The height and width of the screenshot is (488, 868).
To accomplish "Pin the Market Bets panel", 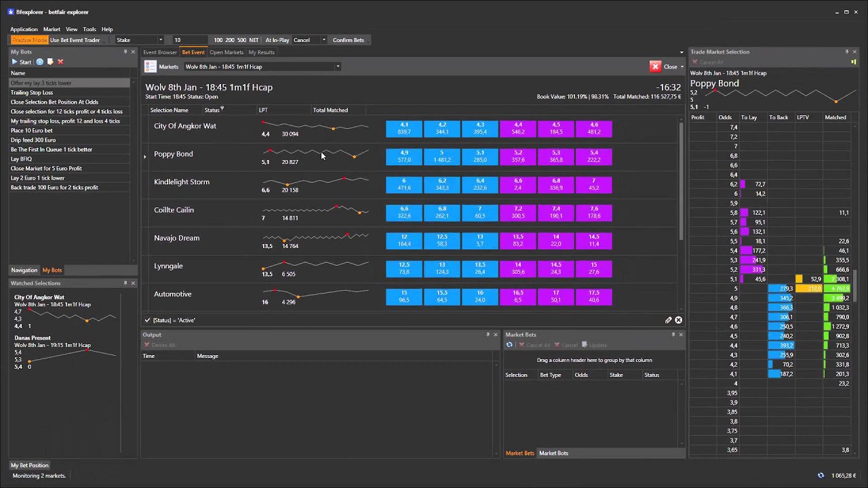I will [x=673, y=335].
